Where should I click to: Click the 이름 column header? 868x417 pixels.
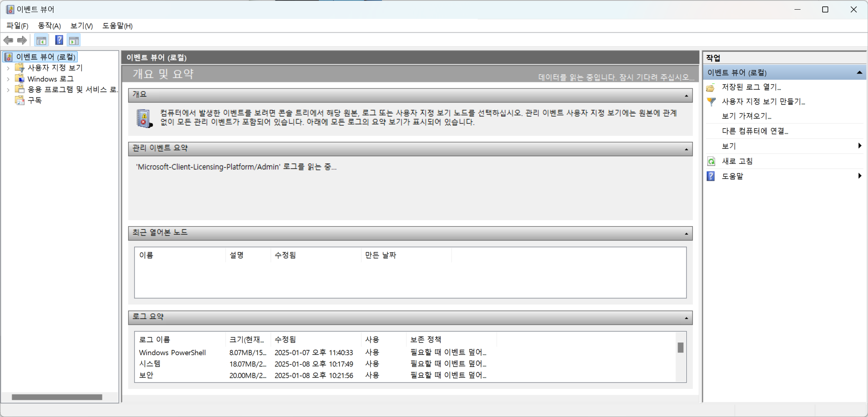click(x=180, y=255)
